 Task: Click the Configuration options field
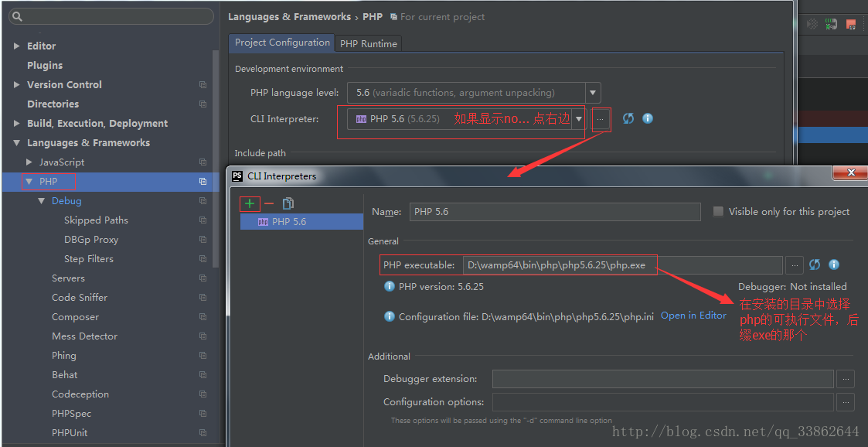tap(662, 401)
